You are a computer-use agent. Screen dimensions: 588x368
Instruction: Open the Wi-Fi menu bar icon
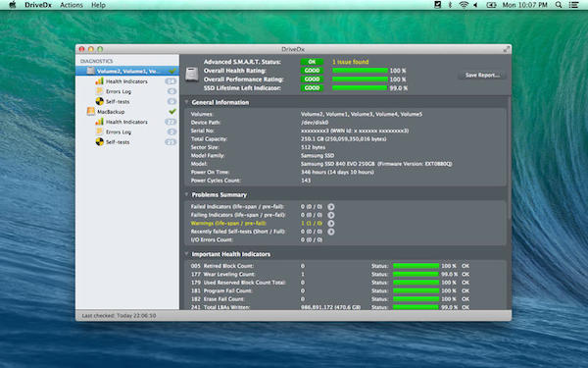pyautogui.click(x=464, y=5)
